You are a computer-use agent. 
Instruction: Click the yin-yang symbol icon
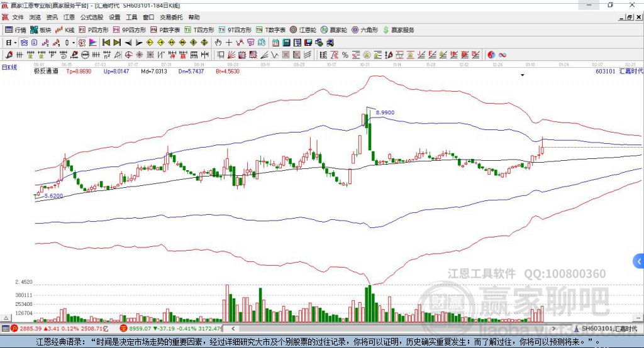pyautogui.click(x=491, y=55)
